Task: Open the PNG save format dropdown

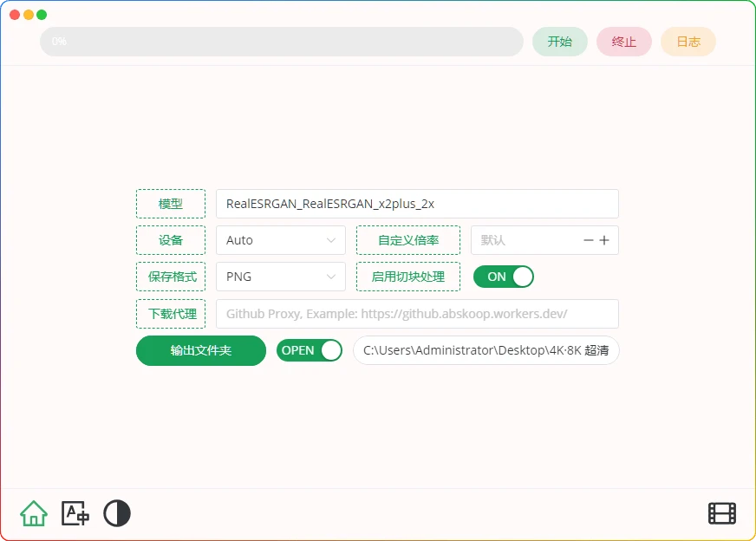Action: [281, 277]
